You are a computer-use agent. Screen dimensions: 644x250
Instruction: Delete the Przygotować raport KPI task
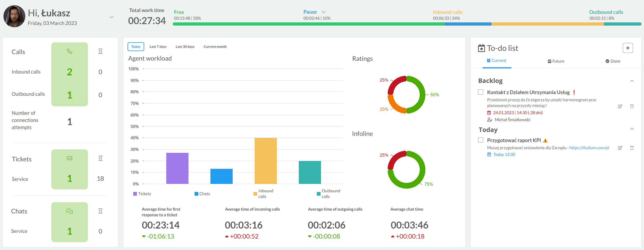point(632,148)
